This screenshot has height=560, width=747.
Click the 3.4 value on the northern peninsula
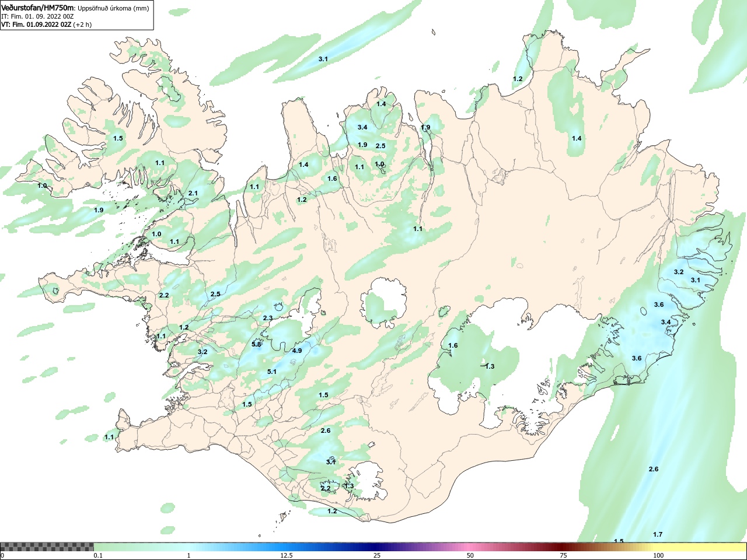362,127
